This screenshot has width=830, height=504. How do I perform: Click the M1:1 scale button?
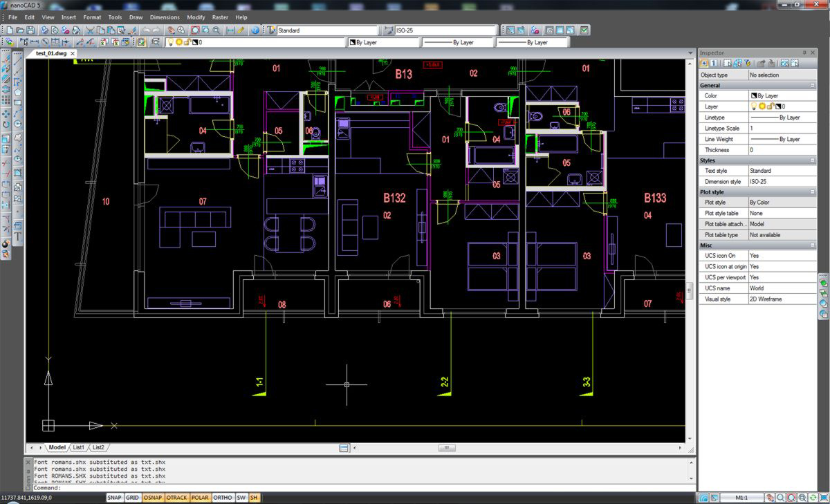click(x=743, y=498)
